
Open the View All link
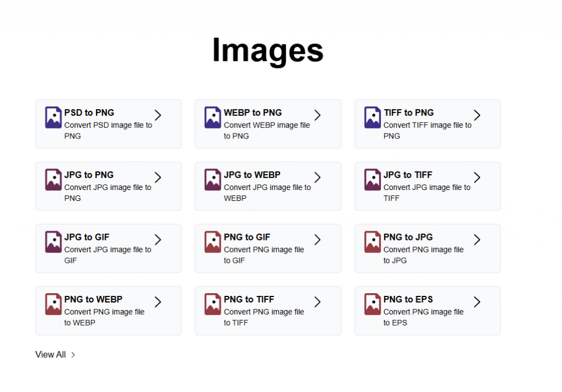[x=50, y=355]
